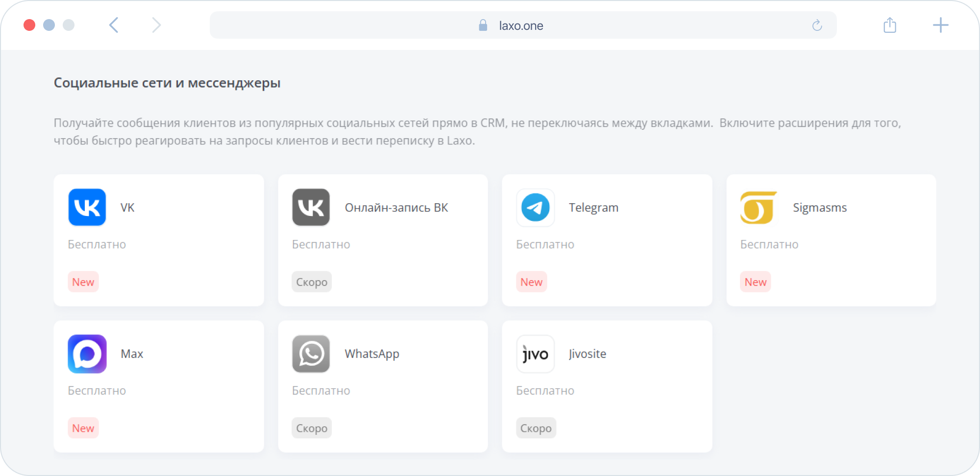Image resolution: width=980 pixels, height=476 pixels.
Task: Click the New badge on Max card
Action: [x=83, y=428]
